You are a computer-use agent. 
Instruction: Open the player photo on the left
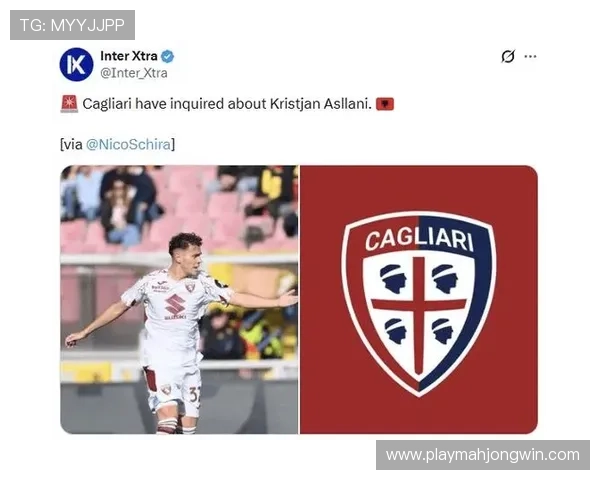179,299
